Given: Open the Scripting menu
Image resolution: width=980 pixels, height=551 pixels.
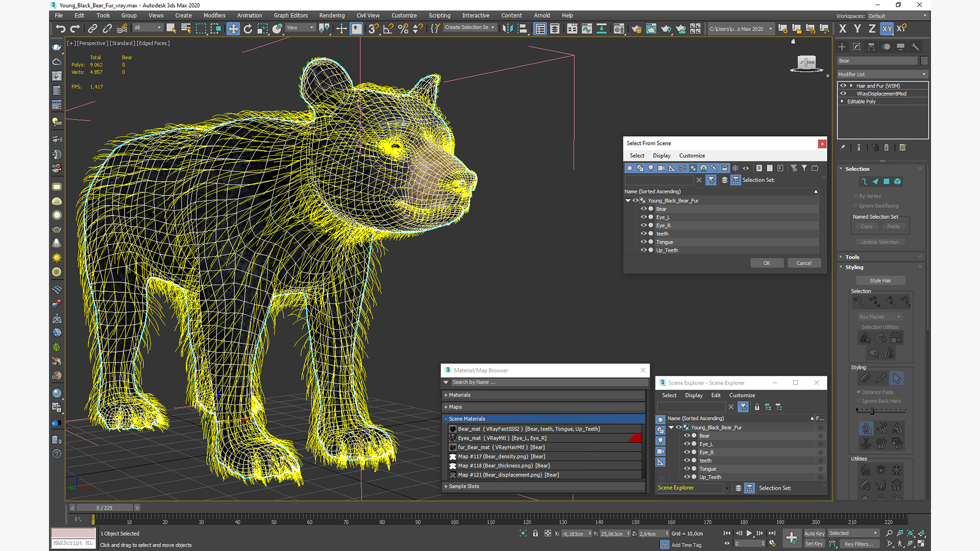Looking at the screenshot, I should (439, 15).
